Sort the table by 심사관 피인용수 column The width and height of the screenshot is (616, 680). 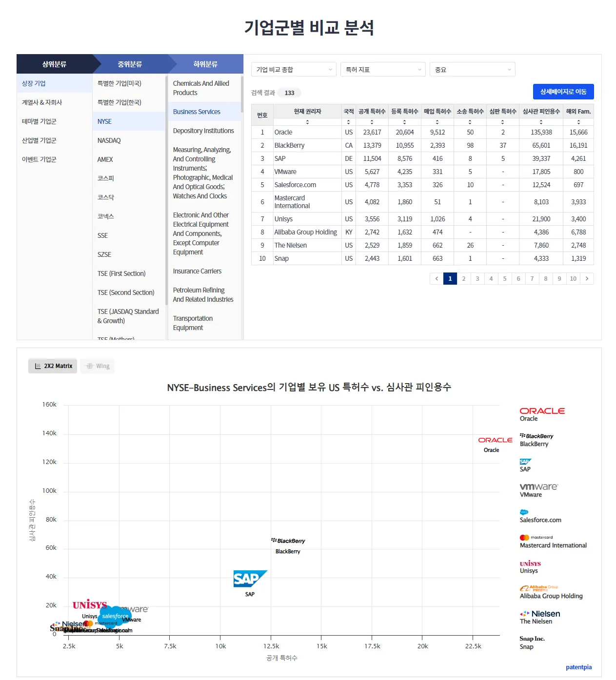pyautogui.click(x=541, y=122)
